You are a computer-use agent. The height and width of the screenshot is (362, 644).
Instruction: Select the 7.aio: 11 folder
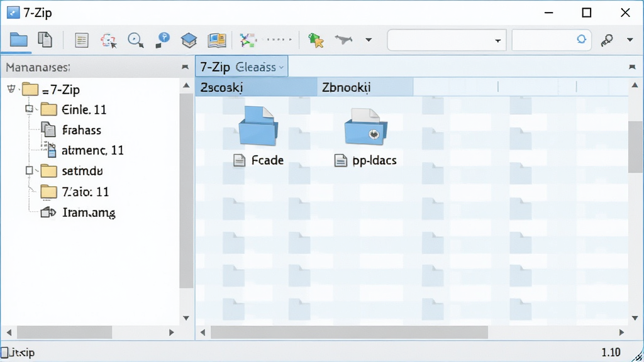75,192
